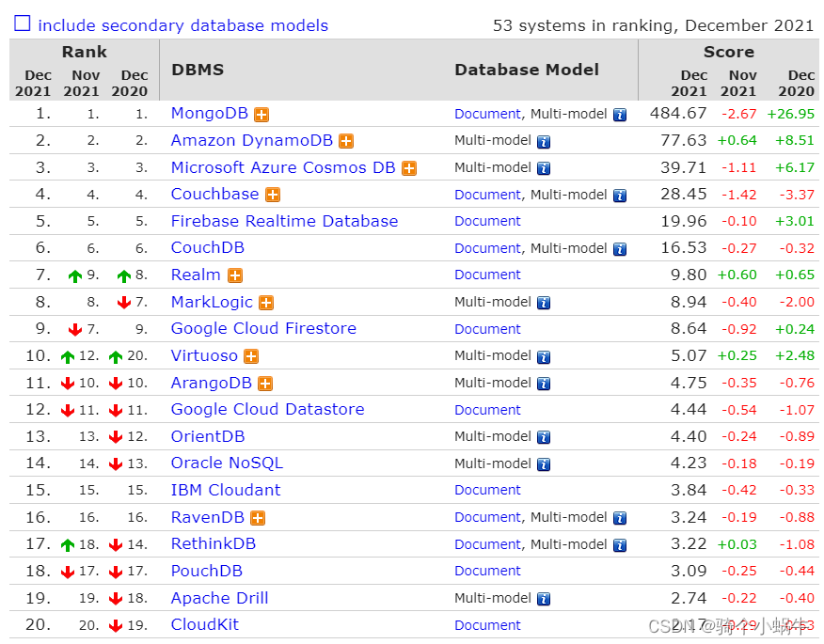The height and width of the screenshot is (644, 824).
Task: Click the plus icon next to Virtuoso
Action: (251, 356)
